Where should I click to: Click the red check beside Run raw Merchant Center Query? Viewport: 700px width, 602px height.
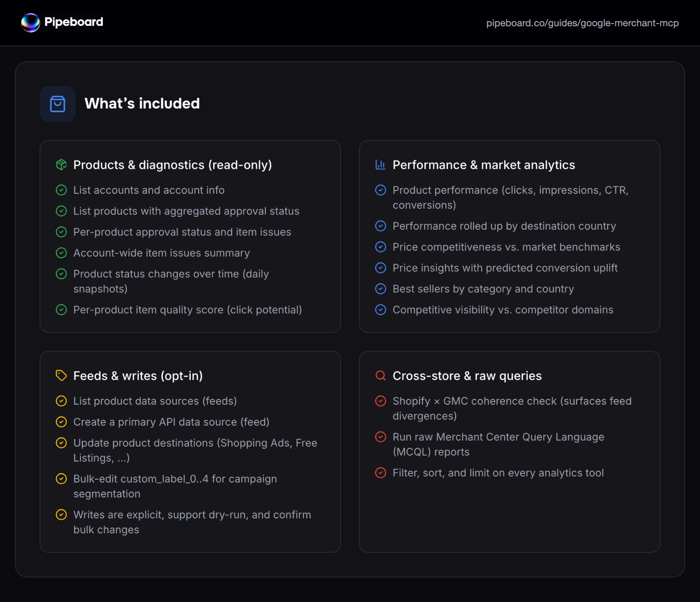point(381,437)
